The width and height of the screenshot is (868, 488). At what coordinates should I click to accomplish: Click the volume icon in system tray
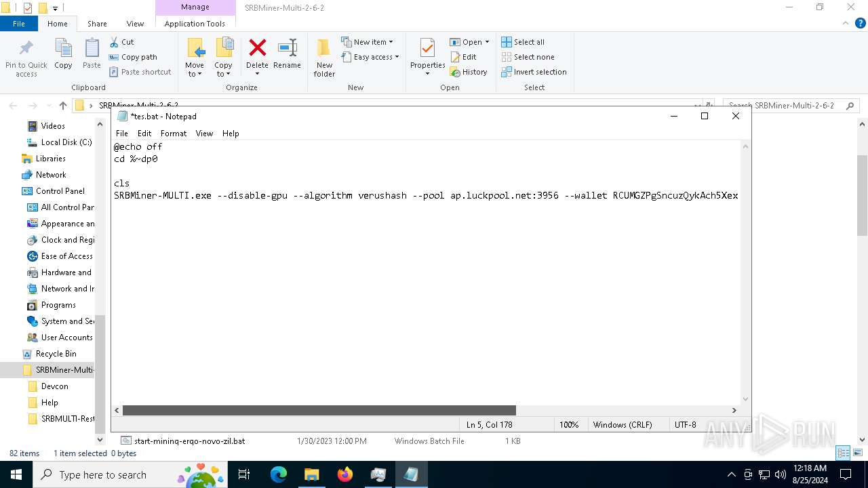(781, 474)
